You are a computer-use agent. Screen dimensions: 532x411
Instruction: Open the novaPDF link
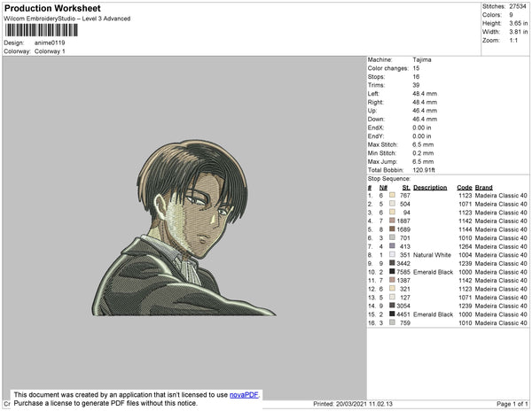[244, 395]
